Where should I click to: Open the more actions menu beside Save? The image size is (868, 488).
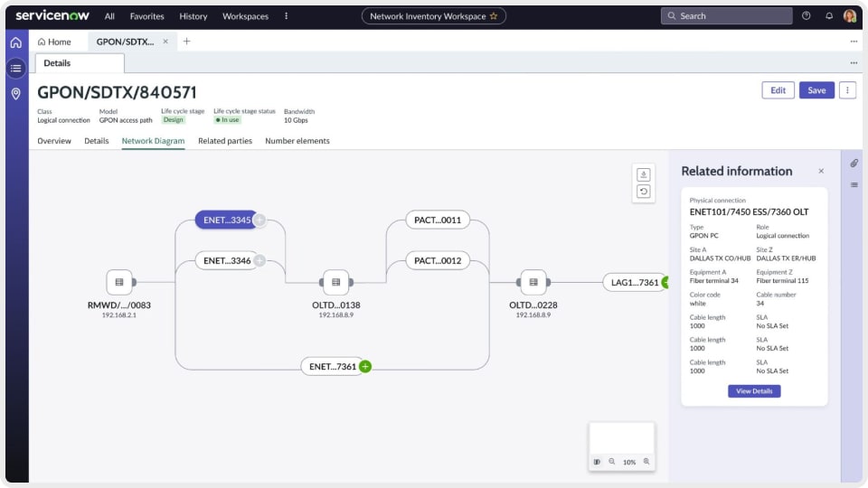coord(847,90)
